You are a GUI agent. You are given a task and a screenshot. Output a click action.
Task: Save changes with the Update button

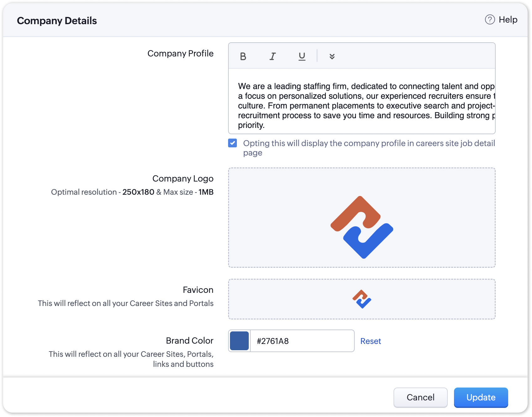(481, 397)
